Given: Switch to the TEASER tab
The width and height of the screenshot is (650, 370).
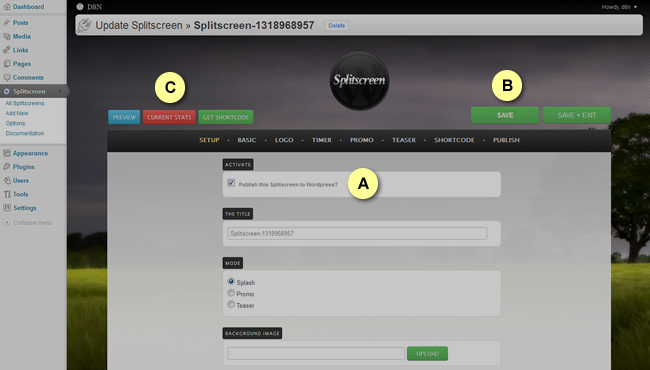Looking at the screenshot, I should 404,140.
